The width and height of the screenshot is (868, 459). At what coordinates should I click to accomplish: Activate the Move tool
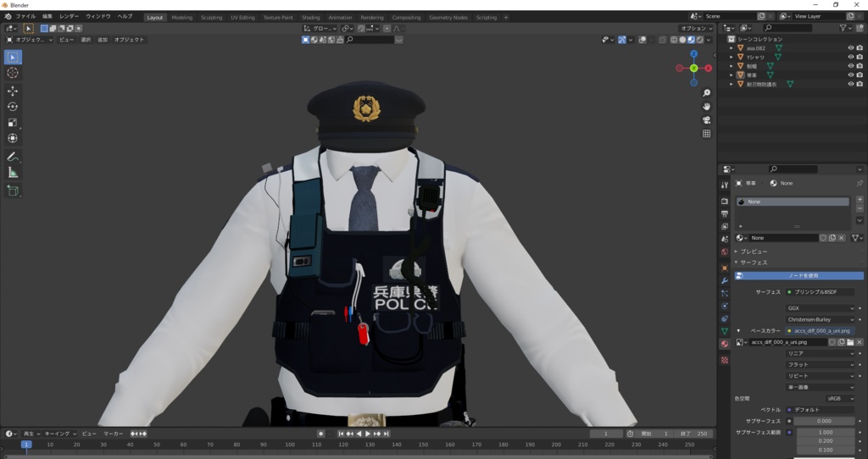(x=13, y=91)
